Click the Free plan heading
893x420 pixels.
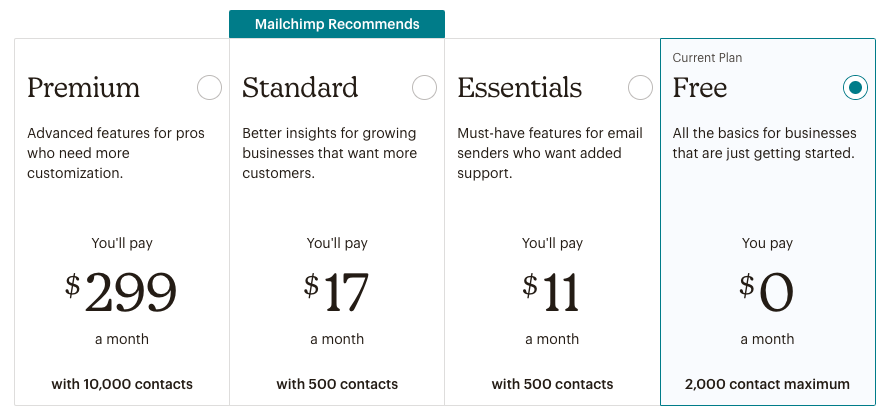700,88
